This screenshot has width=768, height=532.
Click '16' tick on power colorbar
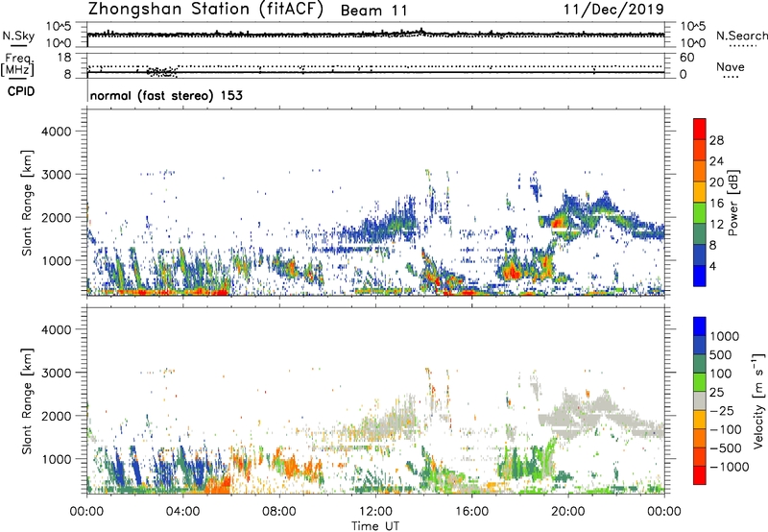(x=716, y=204)
